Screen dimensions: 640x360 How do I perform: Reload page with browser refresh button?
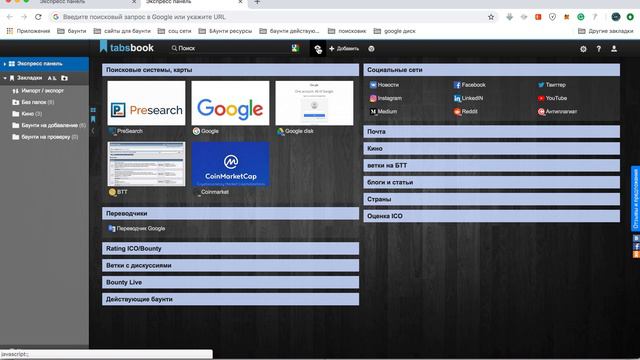(38, 17)
